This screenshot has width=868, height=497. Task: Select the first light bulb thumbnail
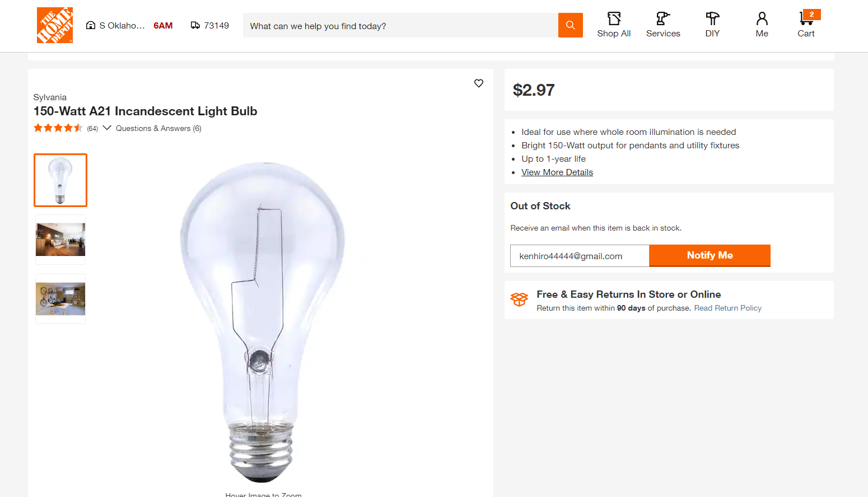[x=60, y=180]
